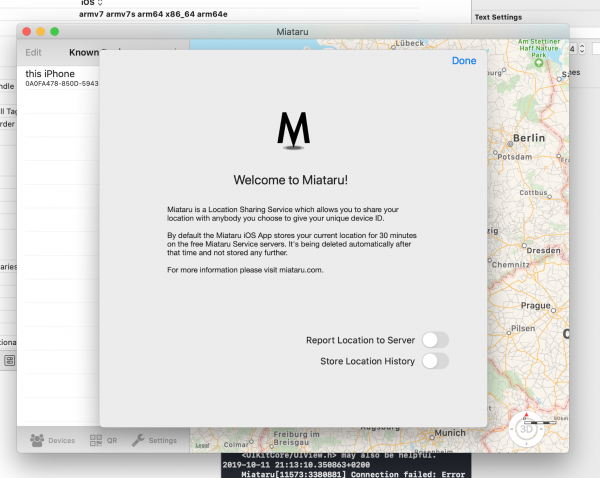Click Dresden label on the map

coord(543,250)
